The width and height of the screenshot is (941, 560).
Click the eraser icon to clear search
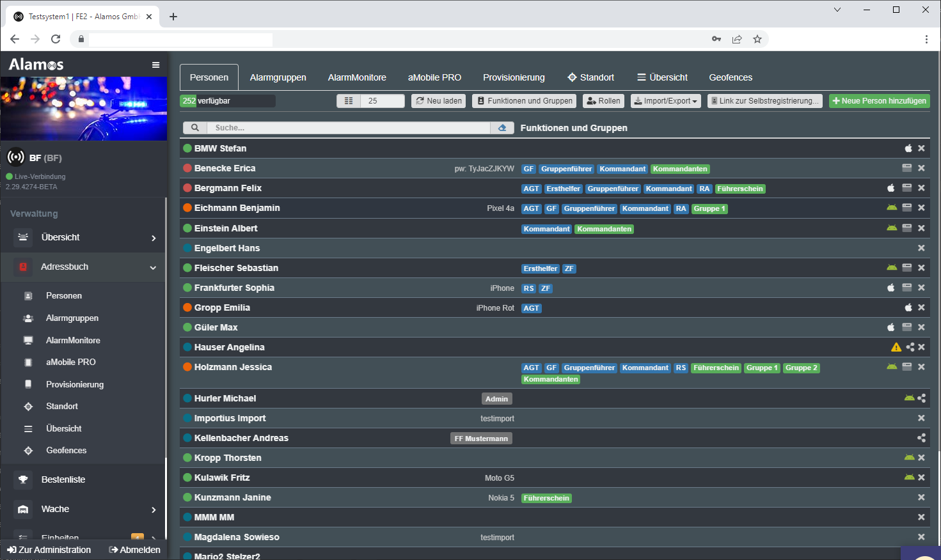click(x=502, y=128)
